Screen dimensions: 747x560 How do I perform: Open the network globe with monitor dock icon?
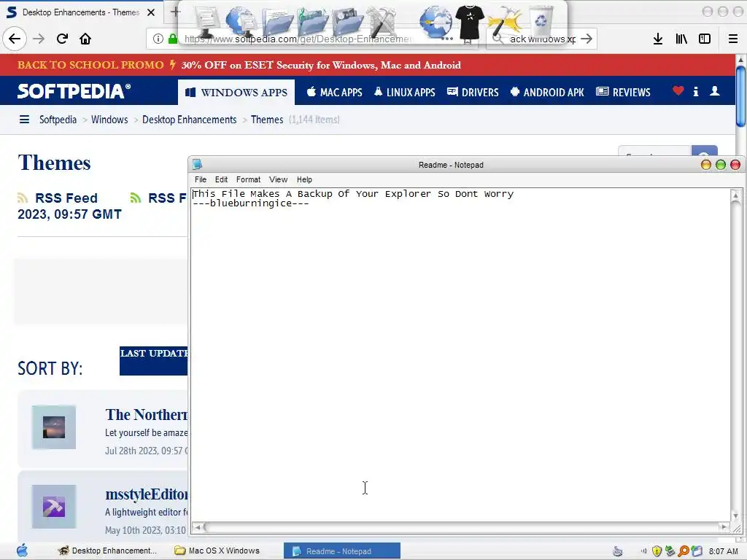tap(242, 21)
